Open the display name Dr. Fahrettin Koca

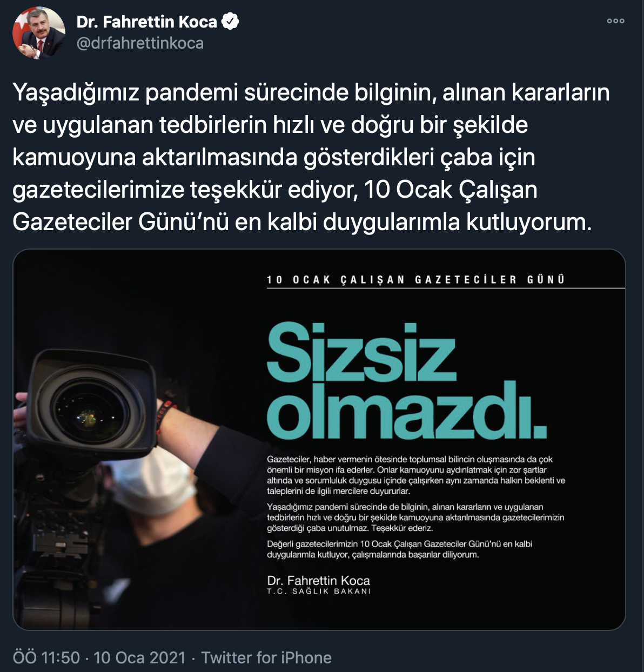146,22
